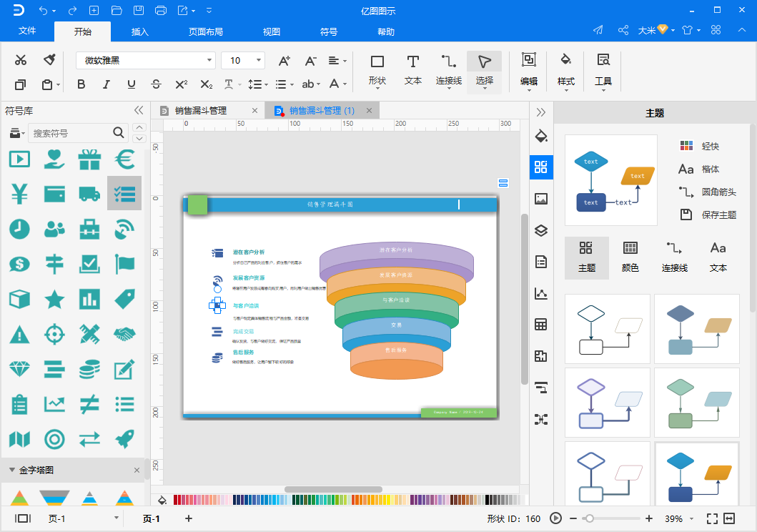The image size is (757, 532).
Task: Click the Euro symbol in library
Action: (124, 159)
